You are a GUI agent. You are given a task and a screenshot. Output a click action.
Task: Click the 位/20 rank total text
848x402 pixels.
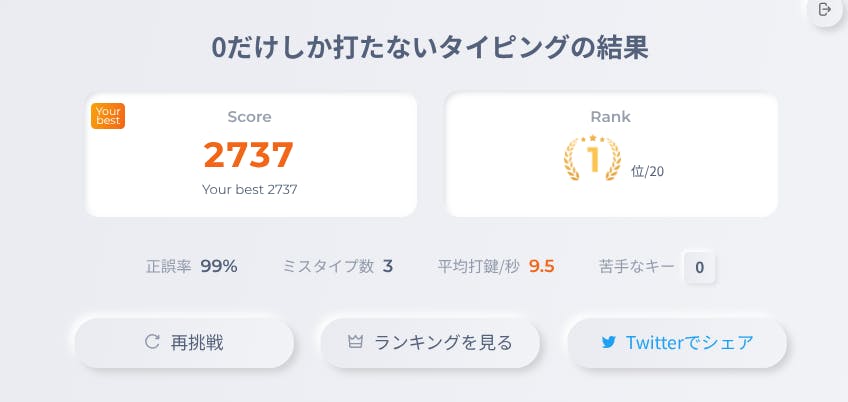pos(647,171)
